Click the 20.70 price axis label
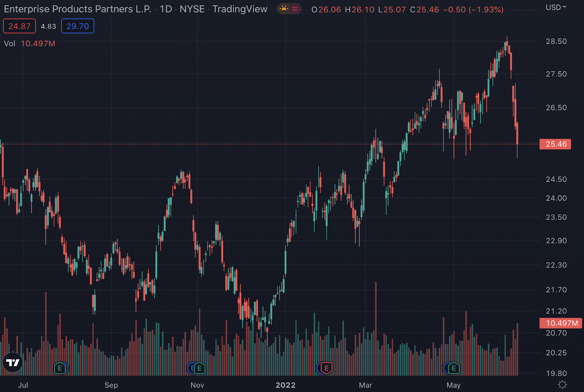The height and width of the screenshot is (392, 584). [x=556, y=333]
